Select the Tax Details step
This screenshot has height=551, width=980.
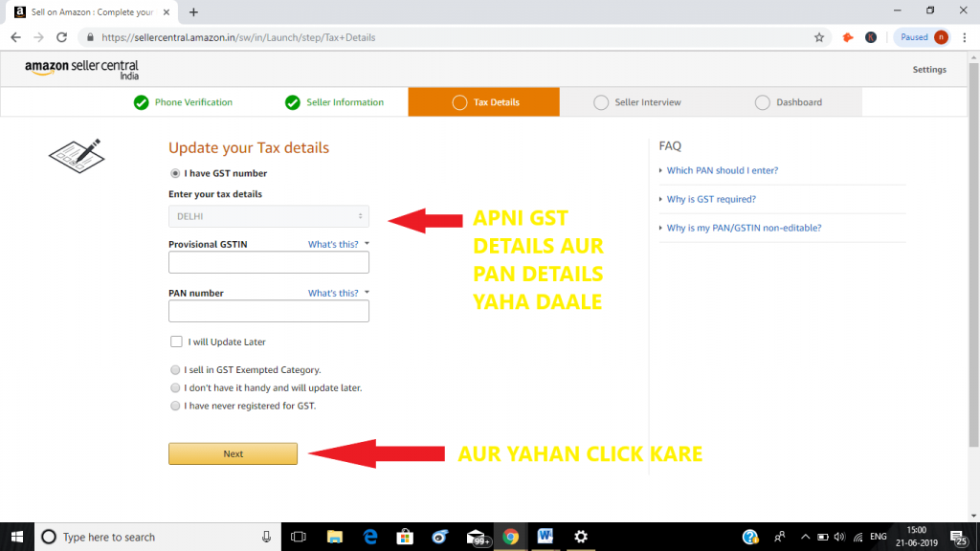coord(483,101)
